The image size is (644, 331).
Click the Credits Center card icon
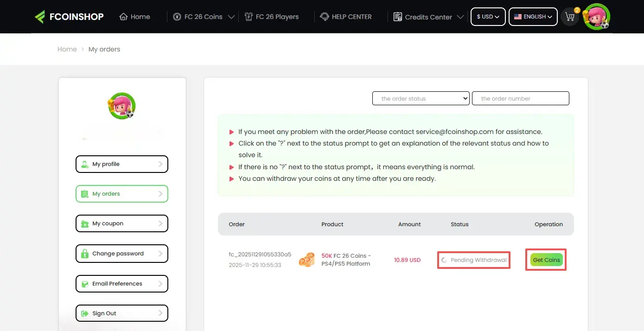[x=397, y=16]
